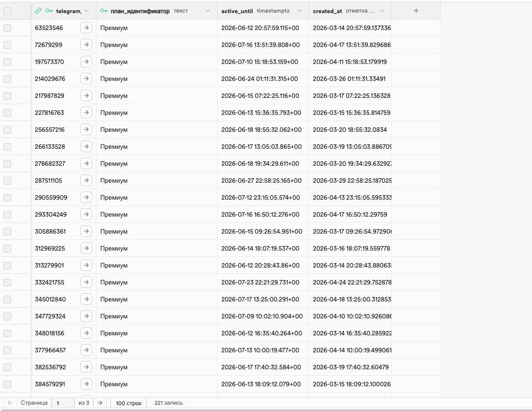Image resolution: width=532 pixels, height=411 pixels.
Task: Open foreign key arrow for 287511105
Action: click(86, 180)
